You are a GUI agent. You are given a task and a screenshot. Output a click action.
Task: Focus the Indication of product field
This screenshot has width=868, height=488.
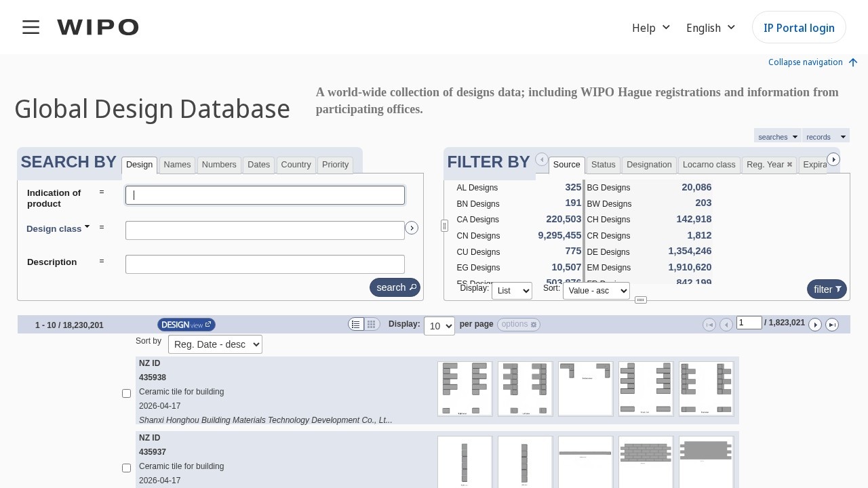click(265, 195)
